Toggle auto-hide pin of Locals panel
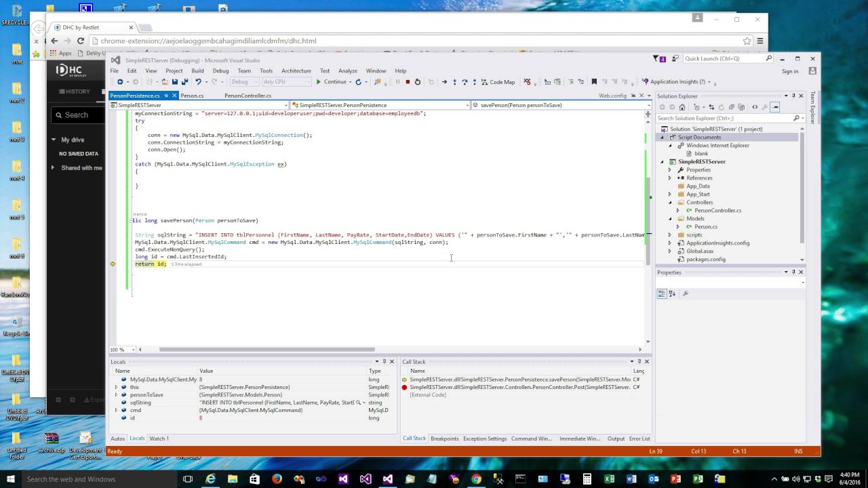Screen dimensions: 868x488 (384, 361)
